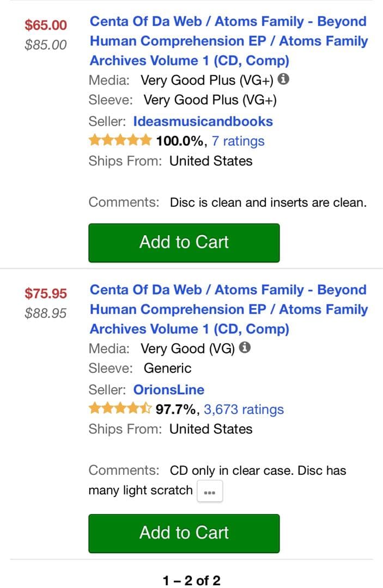Click the info icon next to Very Good (VG)

(245, 347)
